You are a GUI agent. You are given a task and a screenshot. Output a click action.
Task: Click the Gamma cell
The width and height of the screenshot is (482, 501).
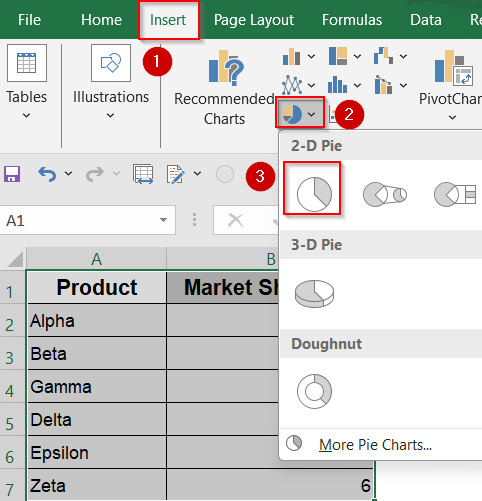tap(97, 386)
